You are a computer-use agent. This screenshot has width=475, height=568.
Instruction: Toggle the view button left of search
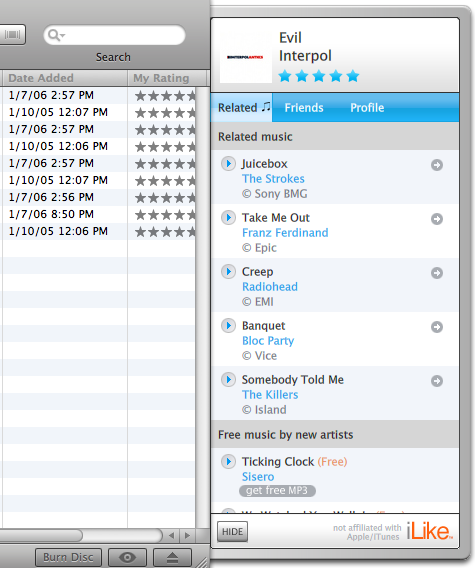point(12,35)
